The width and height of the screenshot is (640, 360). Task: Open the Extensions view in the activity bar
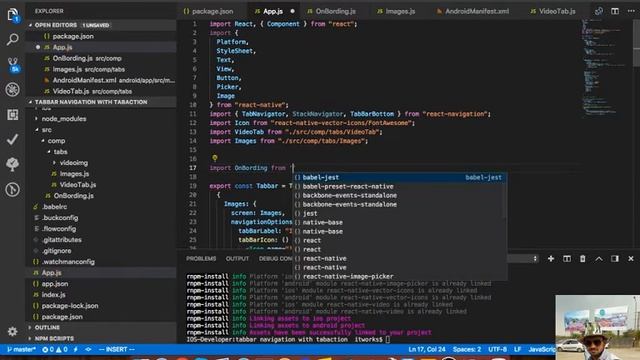pos(13,115)
